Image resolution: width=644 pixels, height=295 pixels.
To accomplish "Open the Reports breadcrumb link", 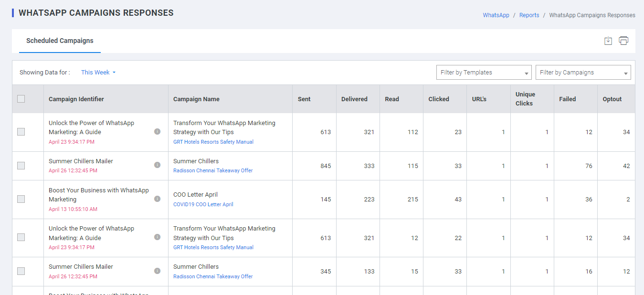I will [x=529, y=15].
